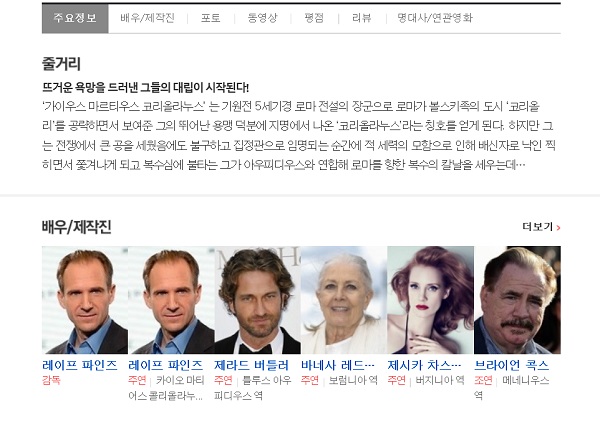Click the photo of the man in bow tie
The image size is (600, 424).
[x=258, y=300]
